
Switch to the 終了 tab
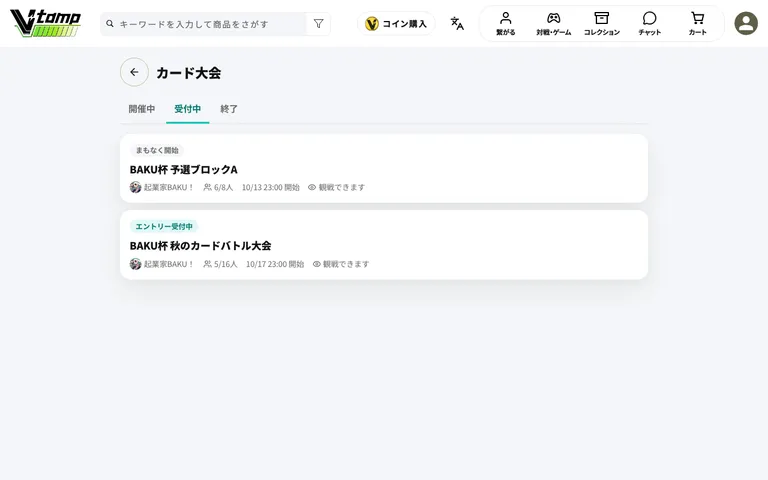tap(229, 109)
